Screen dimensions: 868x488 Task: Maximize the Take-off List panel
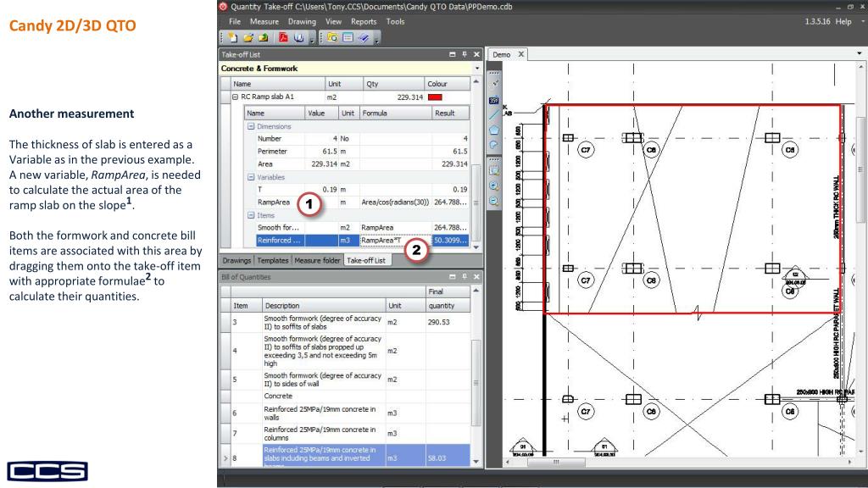pyautogui.click(x=453, y=54)
